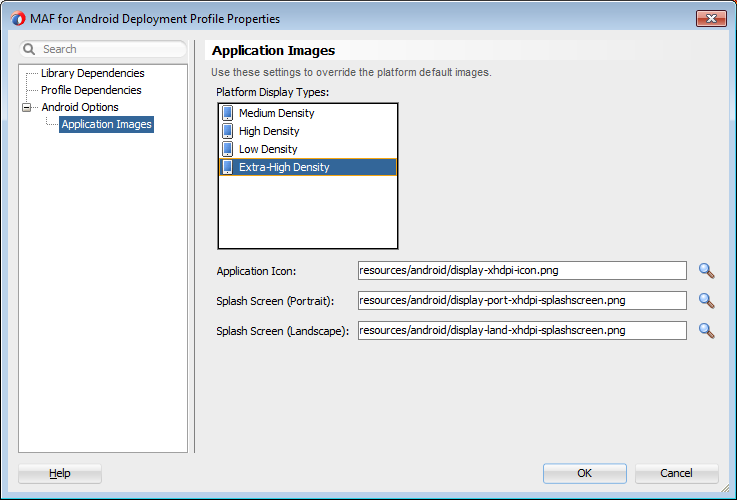Viewport: 737px width, 500px height.
Task: Choose Medium Density display type
Action: pos(308,113)
